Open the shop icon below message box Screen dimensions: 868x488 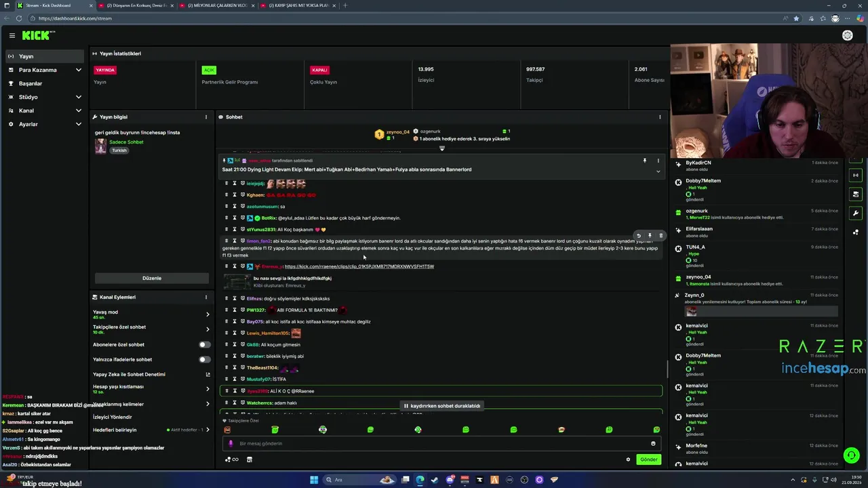[x=249, y=460]
